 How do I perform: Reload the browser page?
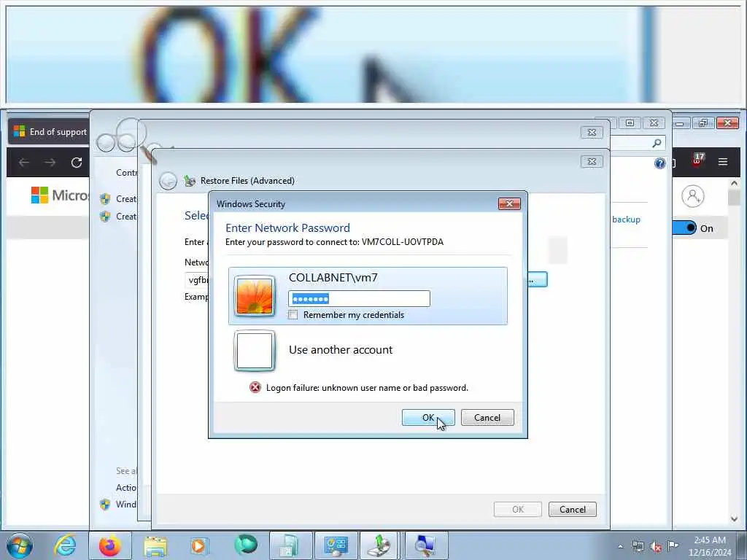[x=77, y=163]
